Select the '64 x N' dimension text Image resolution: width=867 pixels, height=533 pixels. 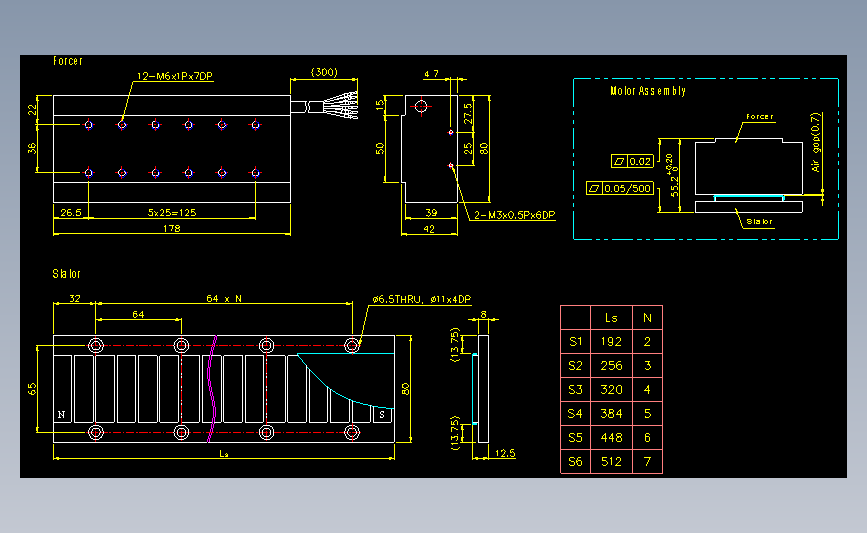224,299
